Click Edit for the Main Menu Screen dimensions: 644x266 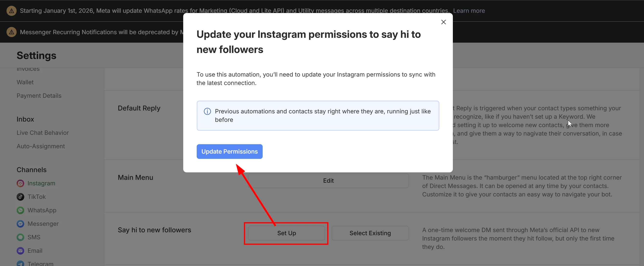tap(328, 181)
